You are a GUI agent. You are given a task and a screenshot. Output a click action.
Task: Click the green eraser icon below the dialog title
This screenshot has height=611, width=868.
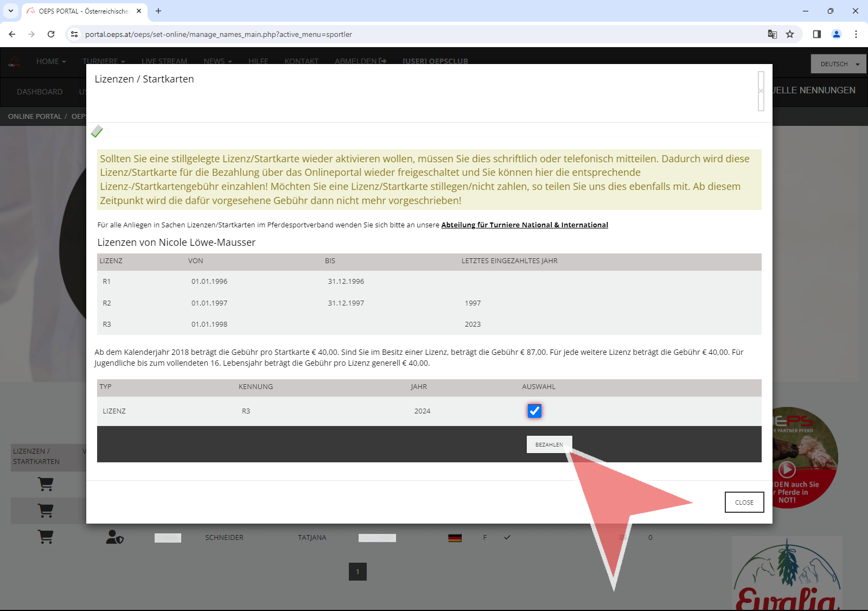coord(97,131)
